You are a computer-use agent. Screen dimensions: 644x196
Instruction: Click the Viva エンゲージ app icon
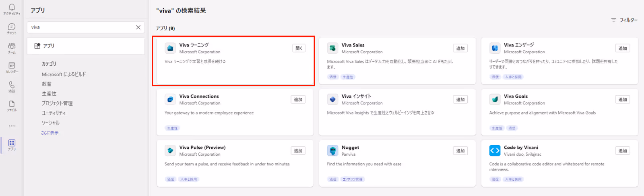tap(495, 48)
